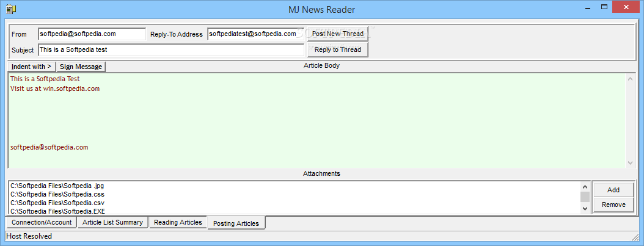This screenshot has height=246, width=644.
Task: Click line 'Visit us at win.softpedia.com'
Action: (55, 89)
